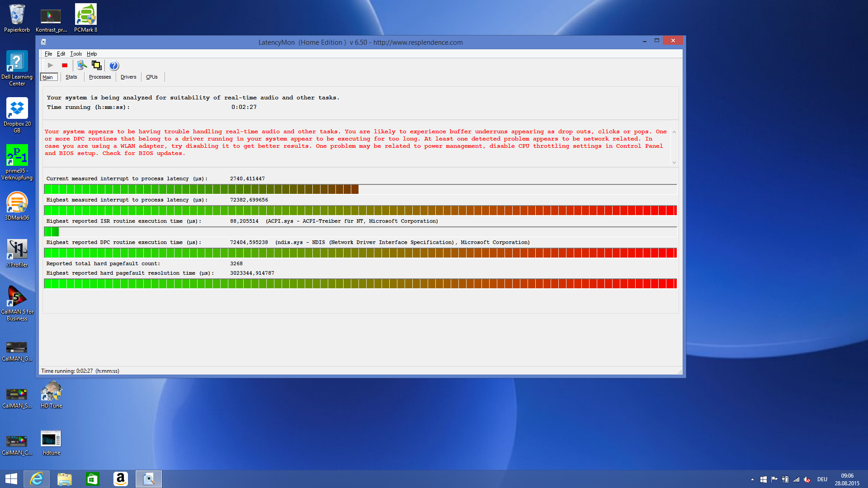
Task: Open the Edit menu
Action: [61, 54]
